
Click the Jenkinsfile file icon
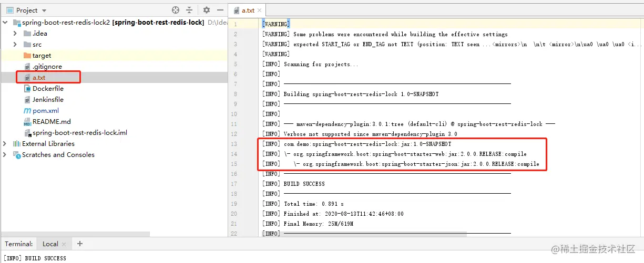click(x=27, y=100)
